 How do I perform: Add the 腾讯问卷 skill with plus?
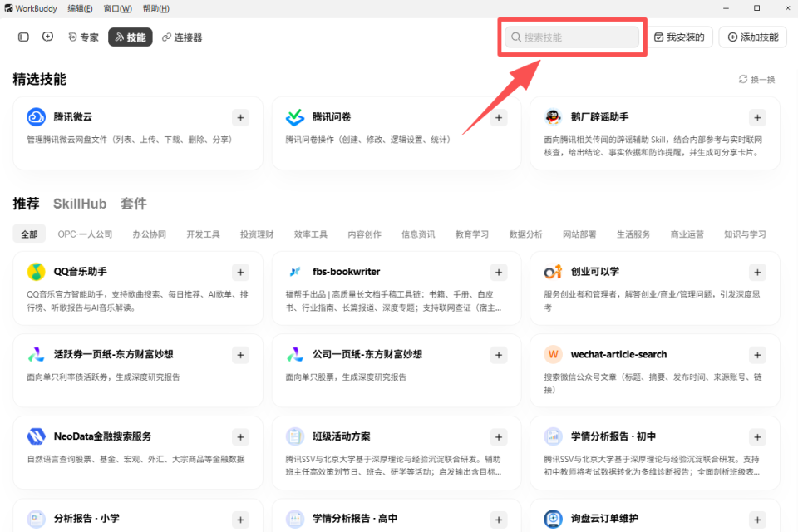pyautogui.click(x=499, y=117)
